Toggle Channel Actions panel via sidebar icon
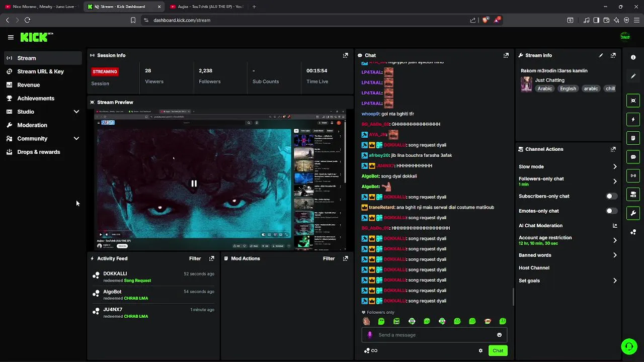The width and height of the screenshot is (644, 362). 633,194
